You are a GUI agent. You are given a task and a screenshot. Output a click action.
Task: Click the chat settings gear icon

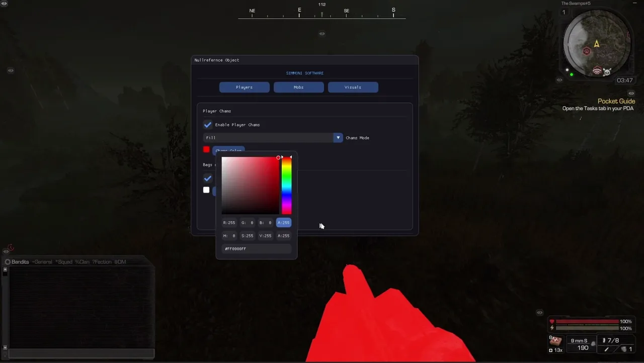click(x=8, y=262)
